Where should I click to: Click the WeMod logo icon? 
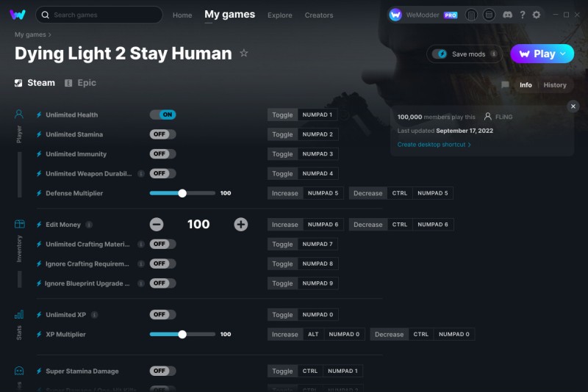(x=17, y=15)
